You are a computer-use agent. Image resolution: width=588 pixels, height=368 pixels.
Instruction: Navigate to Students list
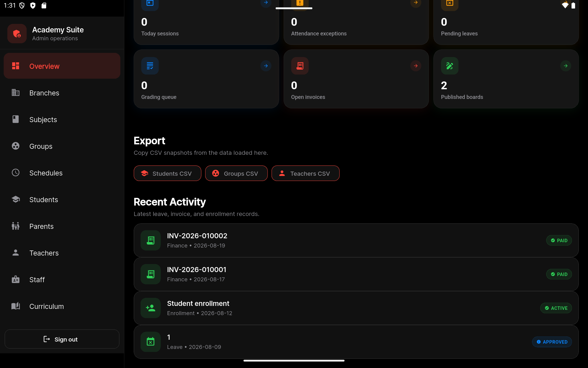[x=62, y=200]
